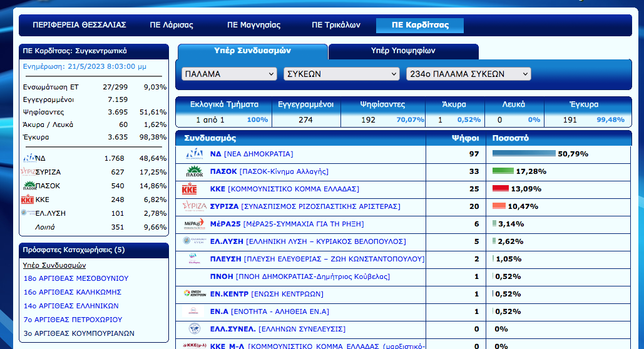The width and height of the screenshot is (644, 349).
Task: Expand the 234ο ΠΑΛΑΜΑ ΣΥΚΕΩΝ polling station dropdown
Action: tap(468, 74)
